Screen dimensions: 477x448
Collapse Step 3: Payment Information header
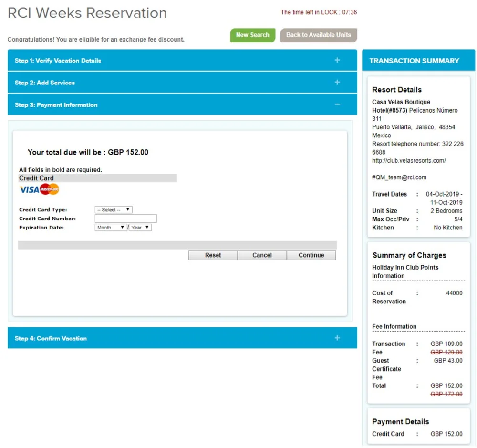[182, 104]
